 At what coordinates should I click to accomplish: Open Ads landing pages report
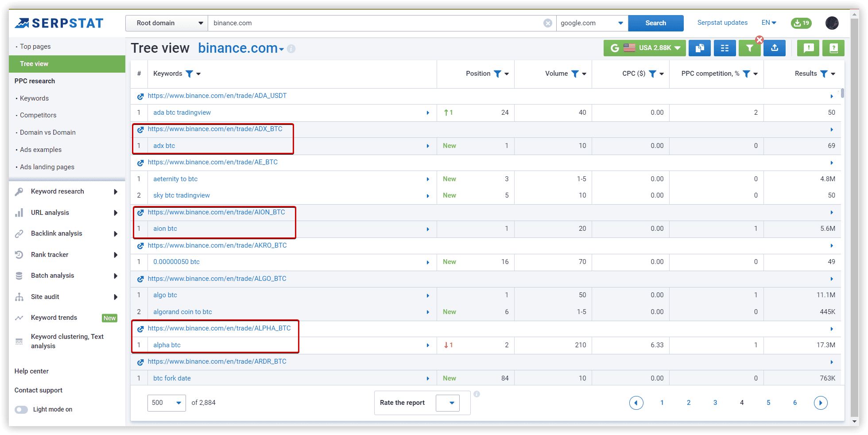point(47,167)
